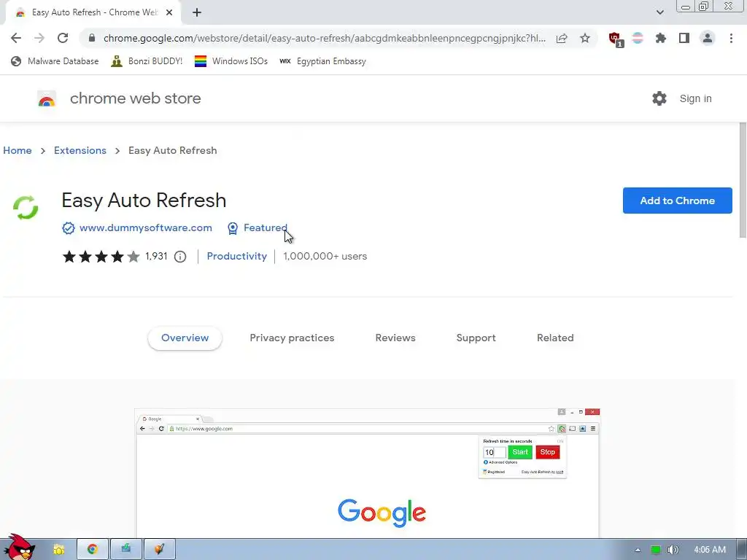Open the Extensions puzzle-piece menu

coord(661,38)
